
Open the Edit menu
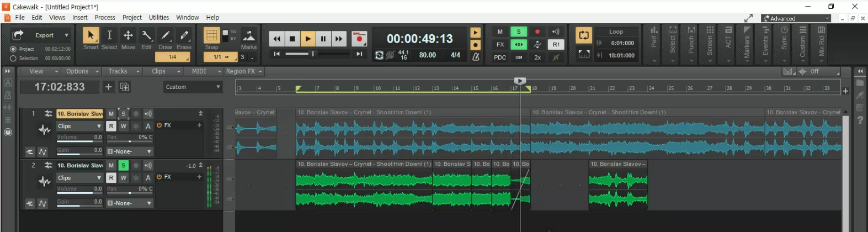[x=37, y=18]
